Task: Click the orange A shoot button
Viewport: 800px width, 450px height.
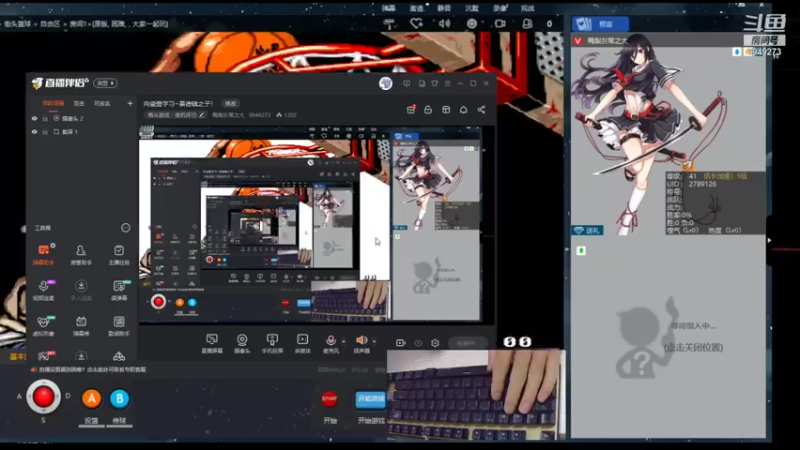Action: pos(91,398)
